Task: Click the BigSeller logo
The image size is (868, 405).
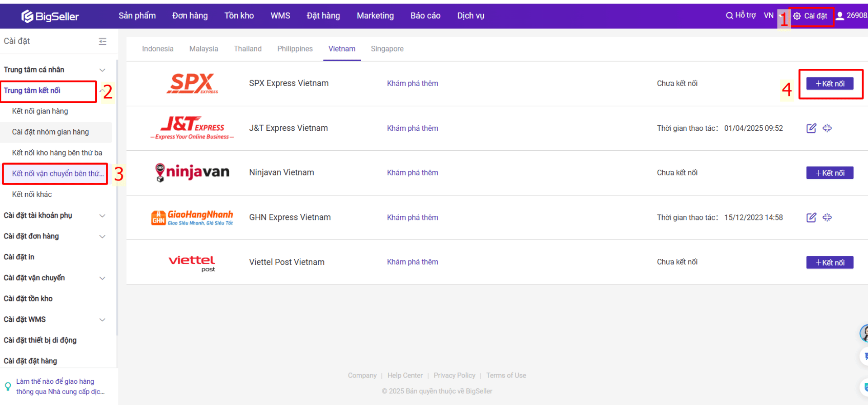Action: click(x=50, y=16)
